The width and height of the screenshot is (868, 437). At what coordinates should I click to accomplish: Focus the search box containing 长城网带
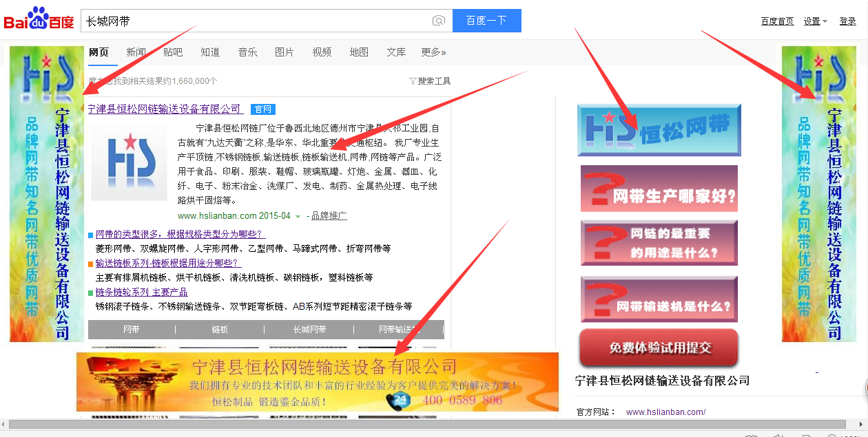[x=267, y=21]
